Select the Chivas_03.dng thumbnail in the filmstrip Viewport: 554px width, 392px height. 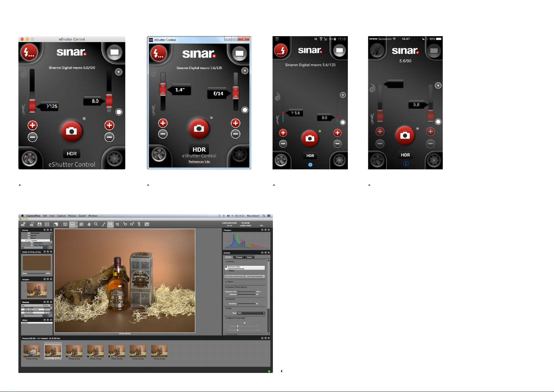117,351
